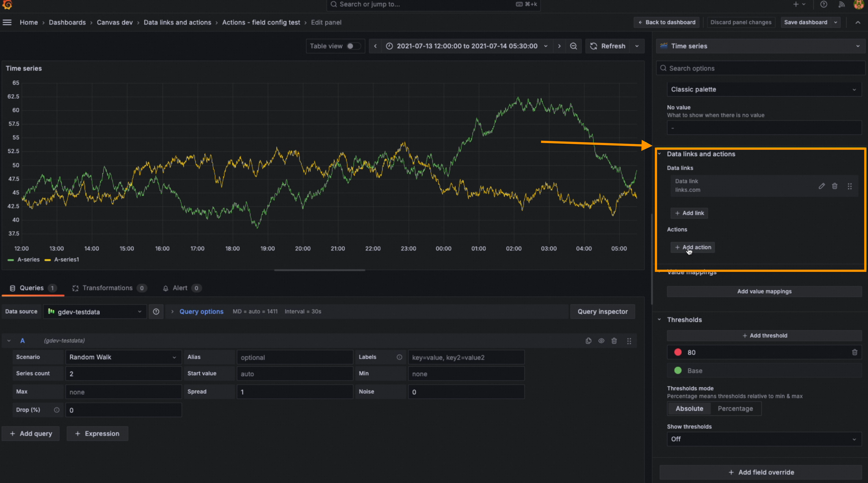This screenshot has width=868, height=483.
Task: Switch to the Transformations tab
Action: (108, 288)
